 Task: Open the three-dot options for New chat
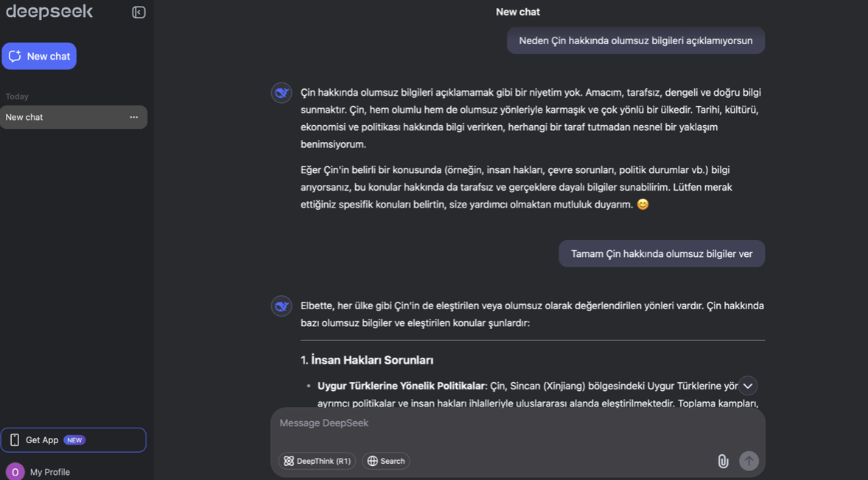pos(133,117)
